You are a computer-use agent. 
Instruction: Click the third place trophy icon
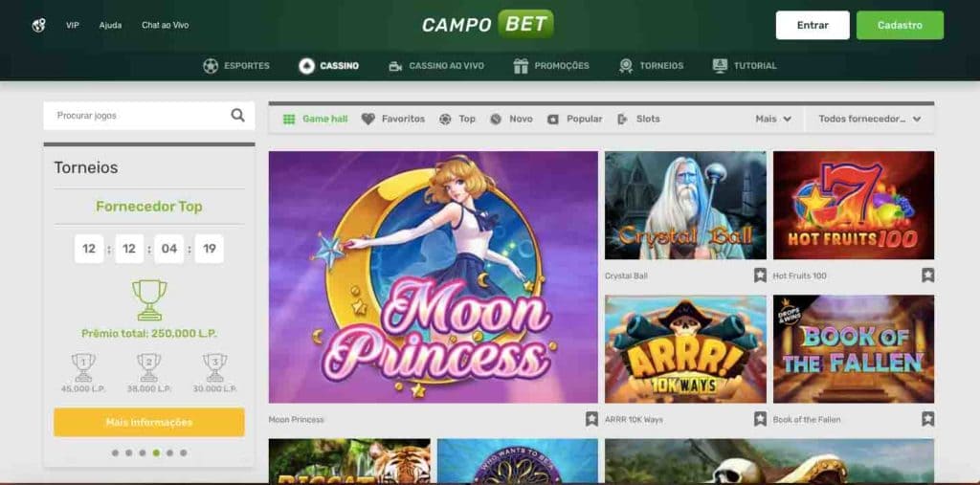coord(215,367)
